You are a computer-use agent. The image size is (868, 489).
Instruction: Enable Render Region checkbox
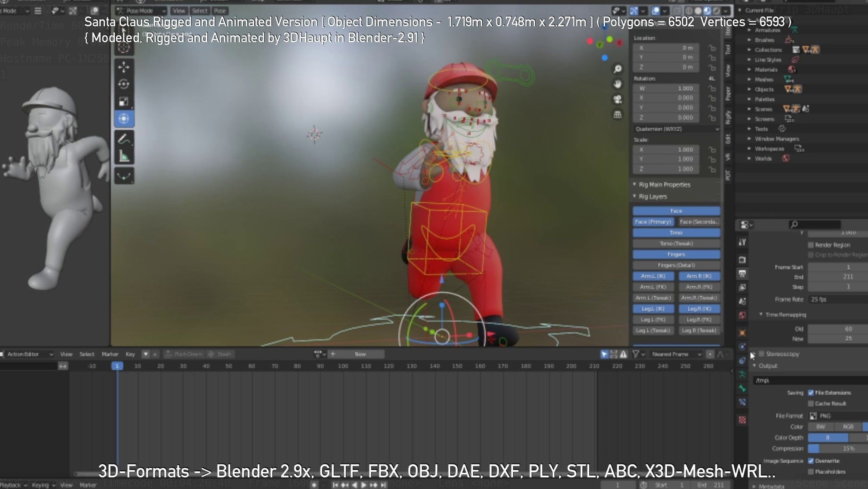click(x=811, y=245)
